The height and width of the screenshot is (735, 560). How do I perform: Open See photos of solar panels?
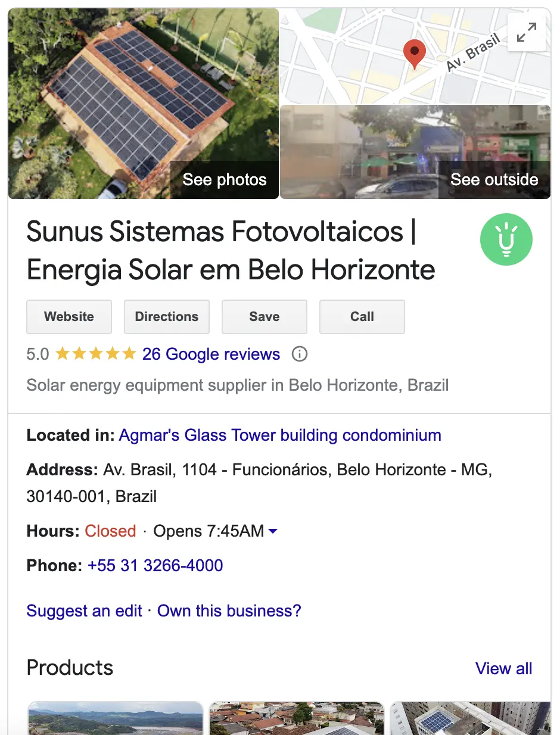[224, 179]
